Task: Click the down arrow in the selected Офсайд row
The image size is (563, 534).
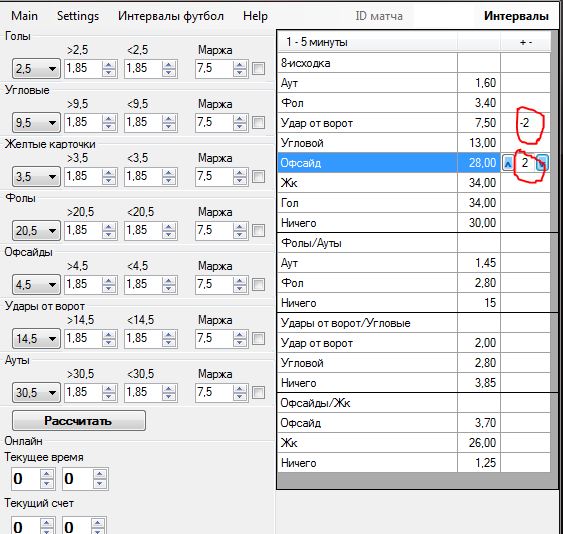Action: 542,163
